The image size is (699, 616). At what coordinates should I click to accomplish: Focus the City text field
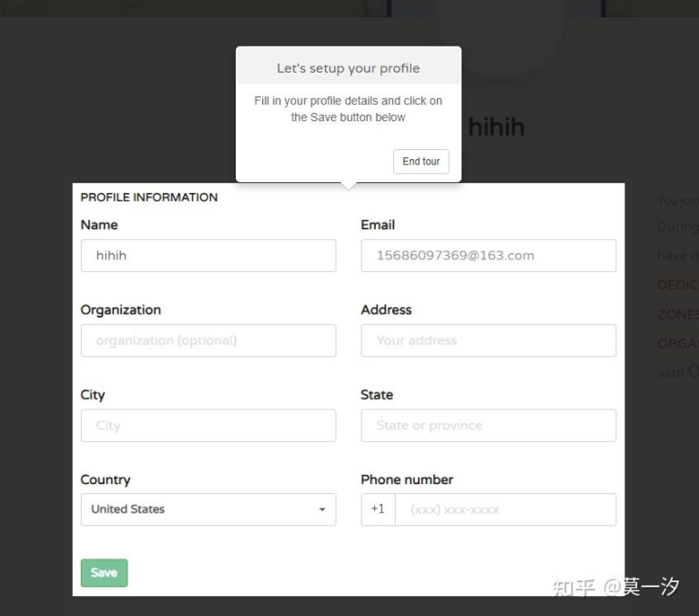pyautogui.click(x=208, y=425)
